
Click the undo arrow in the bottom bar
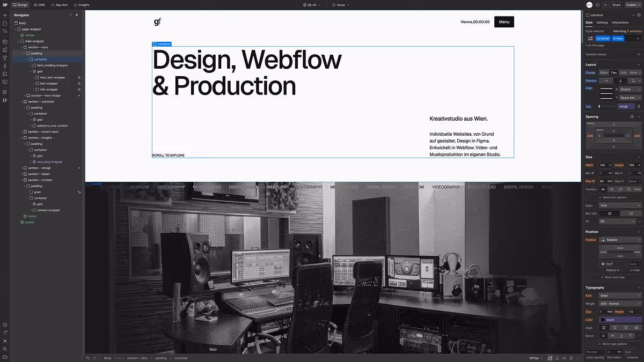[x=87, y=358]
